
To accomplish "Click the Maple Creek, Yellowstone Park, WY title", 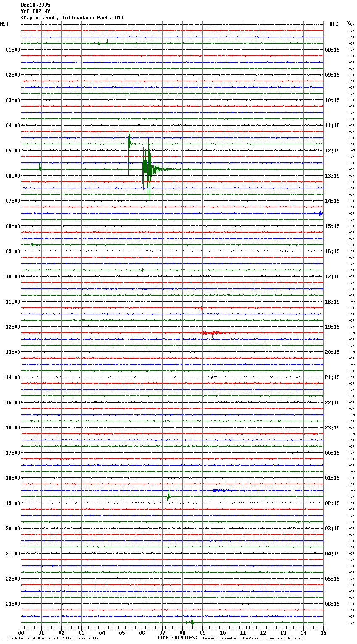I will click(72, 18).
